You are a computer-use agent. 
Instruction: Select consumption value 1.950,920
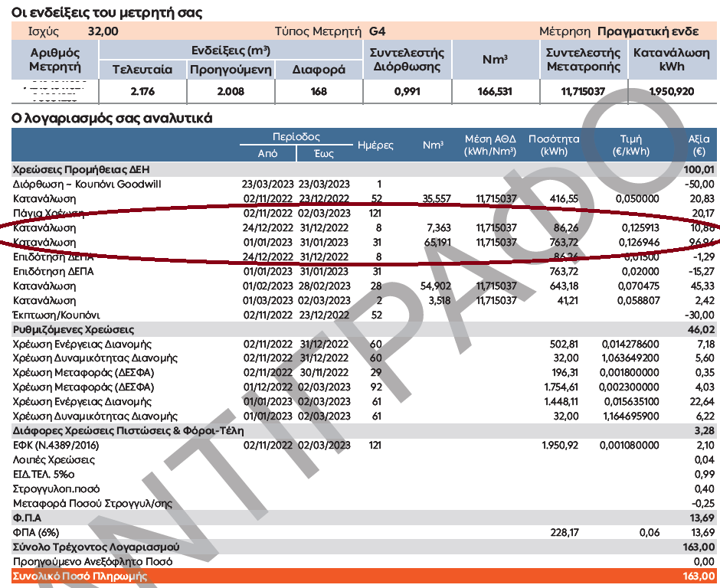coord(671,91)
